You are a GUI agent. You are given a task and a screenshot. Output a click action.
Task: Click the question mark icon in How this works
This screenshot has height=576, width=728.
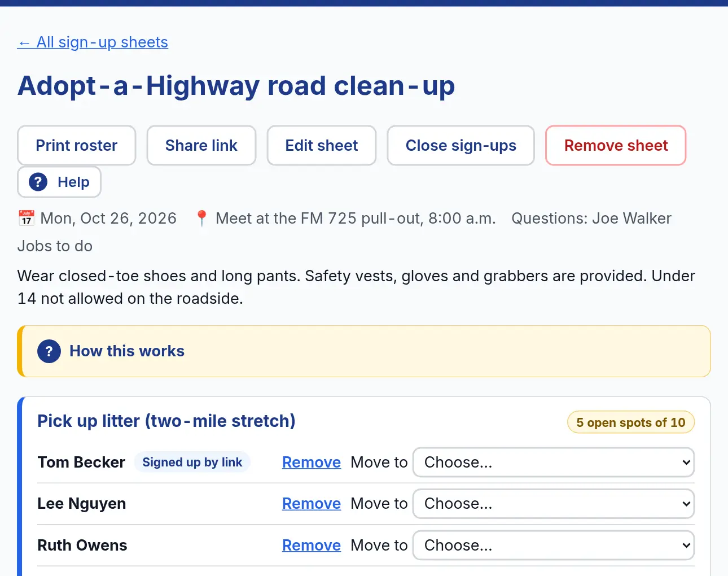tap(49, 351)
